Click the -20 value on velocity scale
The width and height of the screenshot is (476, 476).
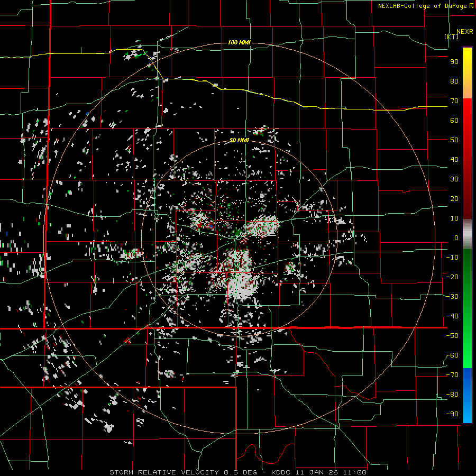pyautogui.click(x=452, y=277)
